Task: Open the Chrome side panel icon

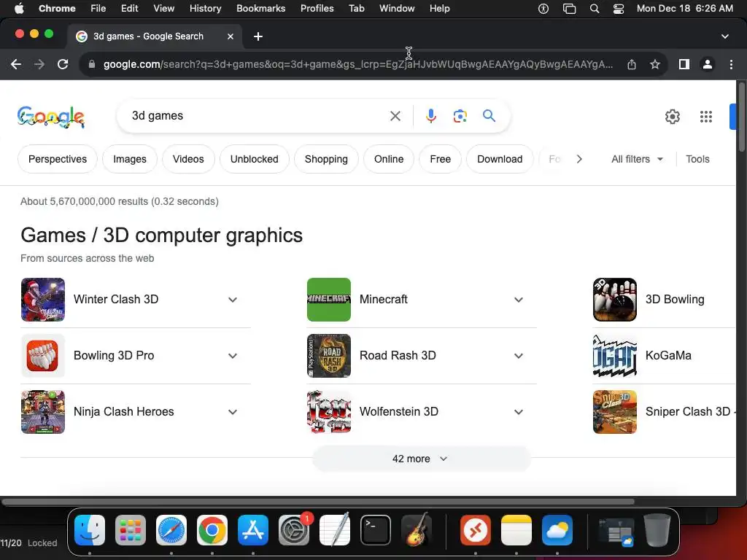Action: point(684,64)
